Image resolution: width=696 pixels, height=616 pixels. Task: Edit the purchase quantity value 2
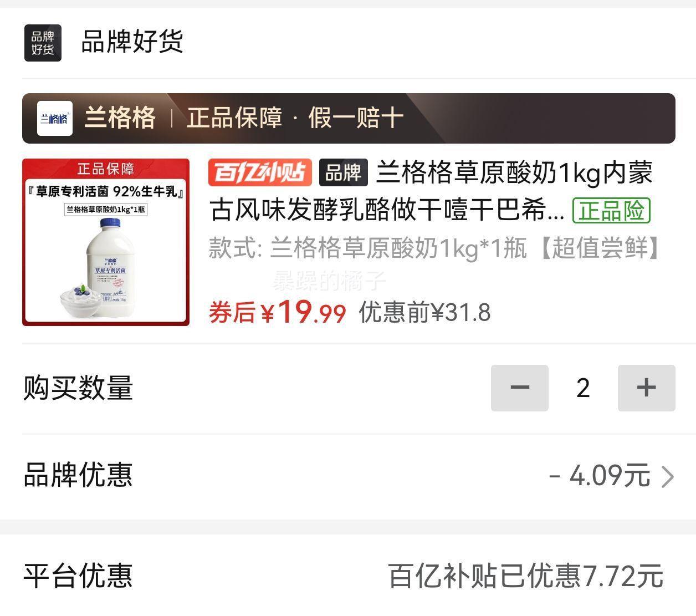coord(583,388)
